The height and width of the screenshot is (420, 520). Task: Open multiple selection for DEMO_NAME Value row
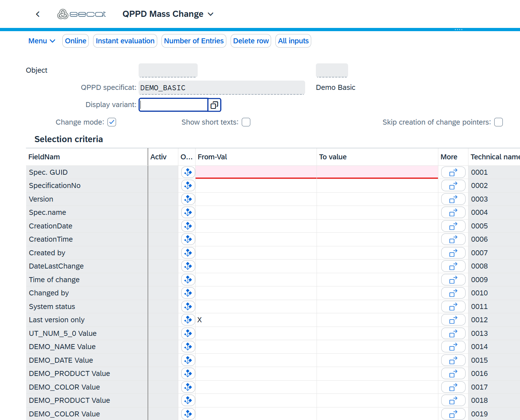click(453, 347)
